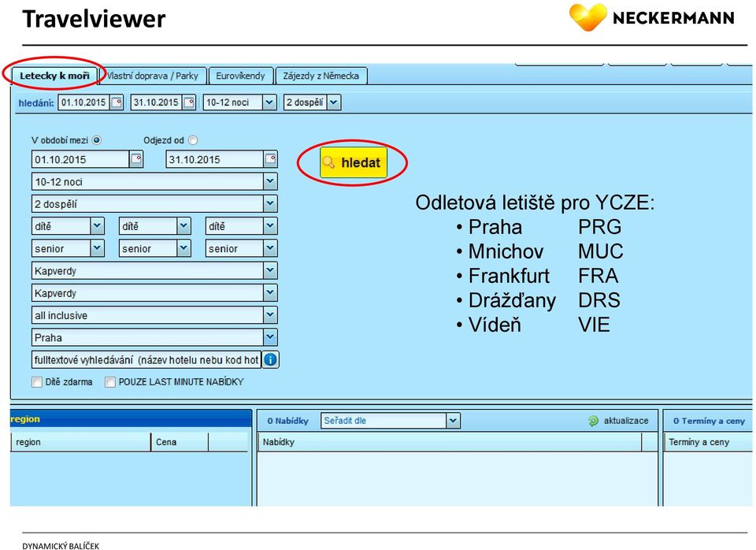This screenshot has width=756, height=550.
Task: Expand the first 'dítě' dropdown
Action: (x=97, y=226)
